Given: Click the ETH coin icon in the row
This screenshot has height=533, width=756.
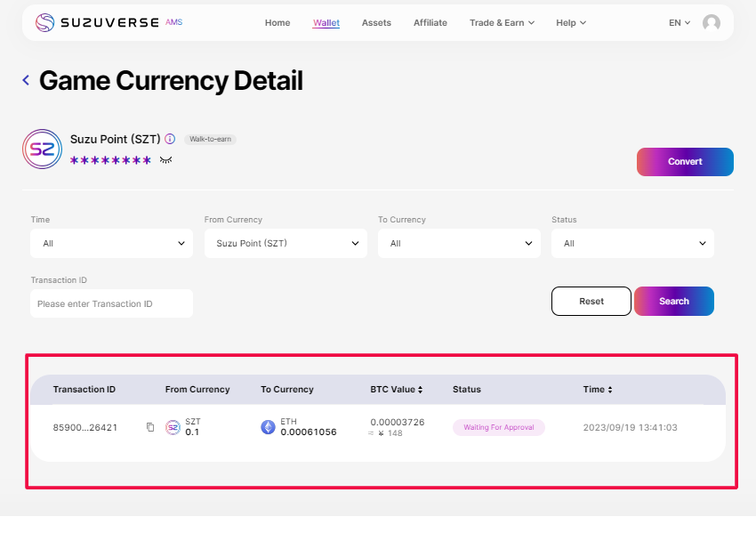Looking at the screenshot, I should pos(268,427).
